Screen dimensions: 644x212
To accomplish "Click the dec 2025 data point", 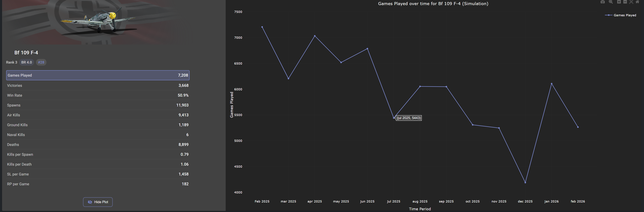I will (525, 183).
